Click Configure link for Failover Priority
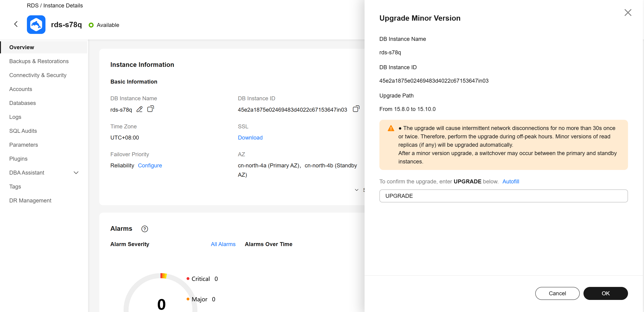Image resolution: width=644 pixels, height=312 pixels. click(150, 165)
